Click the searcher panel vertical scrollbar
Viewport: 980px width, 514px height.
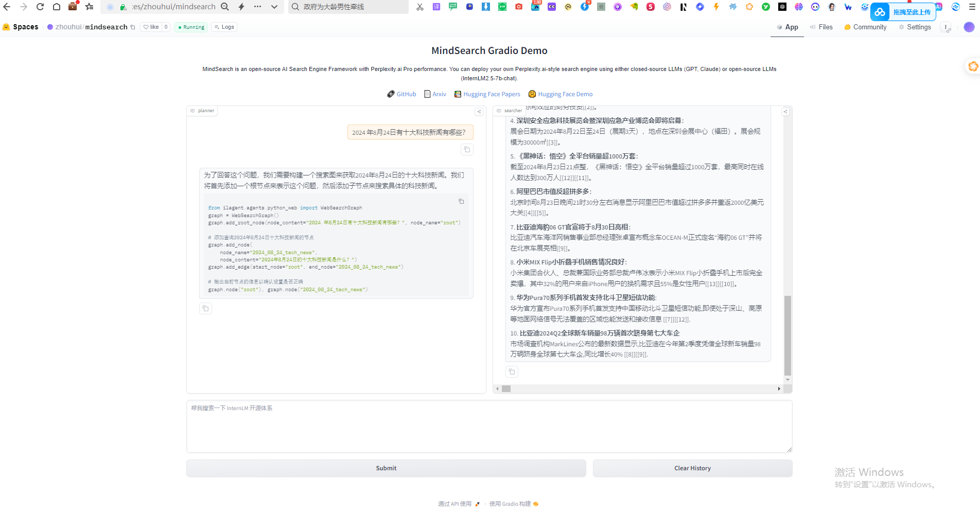click(787, 335)
